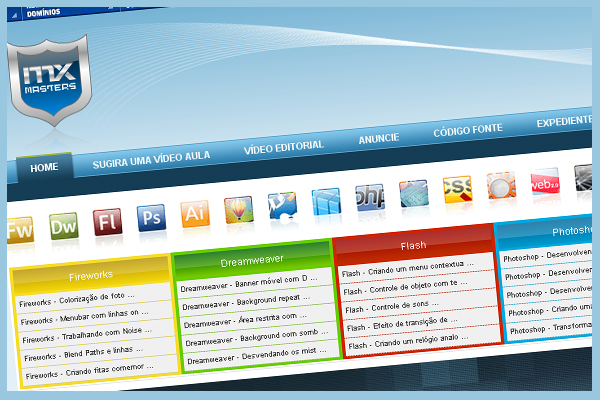
Task: Open Photoshop - Criando uma row
Action: 549,310
